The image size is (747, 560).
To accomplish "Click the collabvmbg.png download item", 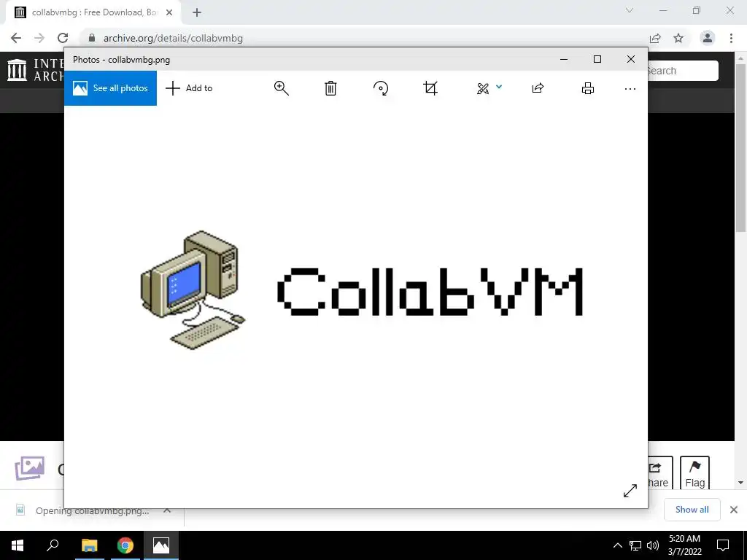I will (93, 510).
